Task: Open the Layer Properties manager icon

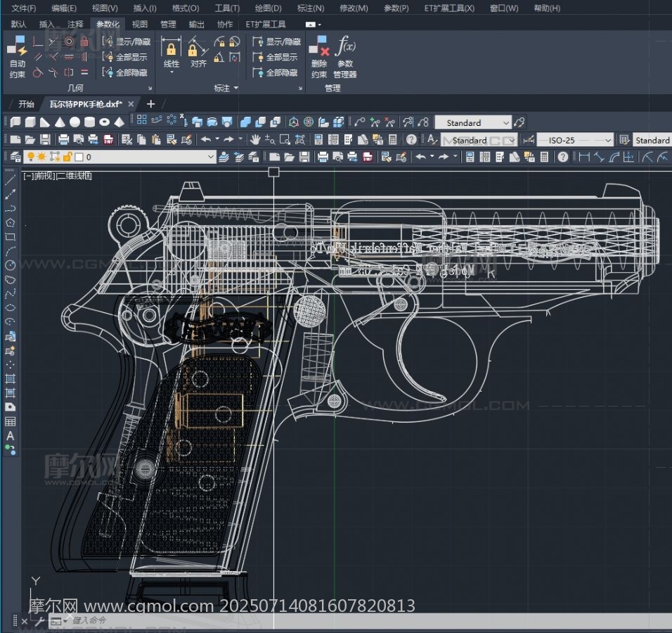Action: click(15, 157)
